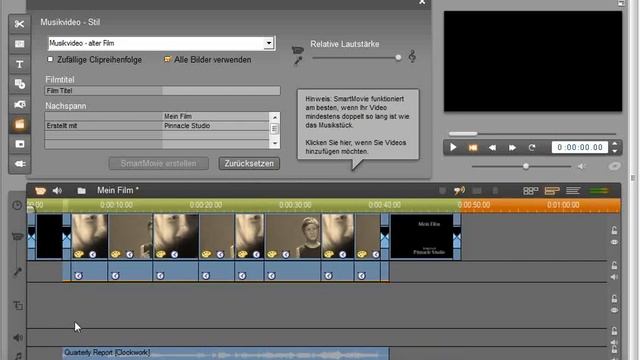Click the speaker audio toolbox icon

pyautogui.click(x=57, y=191)
